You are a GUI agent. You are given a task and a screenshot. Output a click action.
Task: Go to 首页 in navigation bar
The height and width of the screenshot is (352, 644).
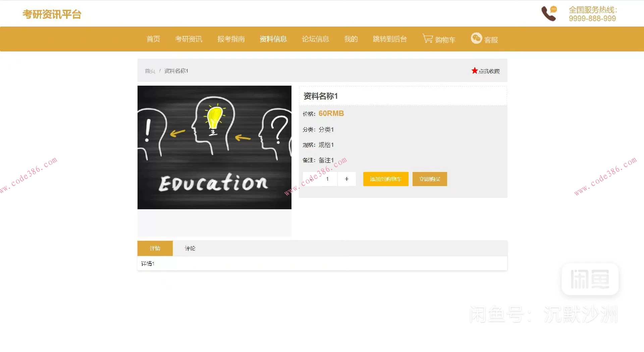pos(153,39)
